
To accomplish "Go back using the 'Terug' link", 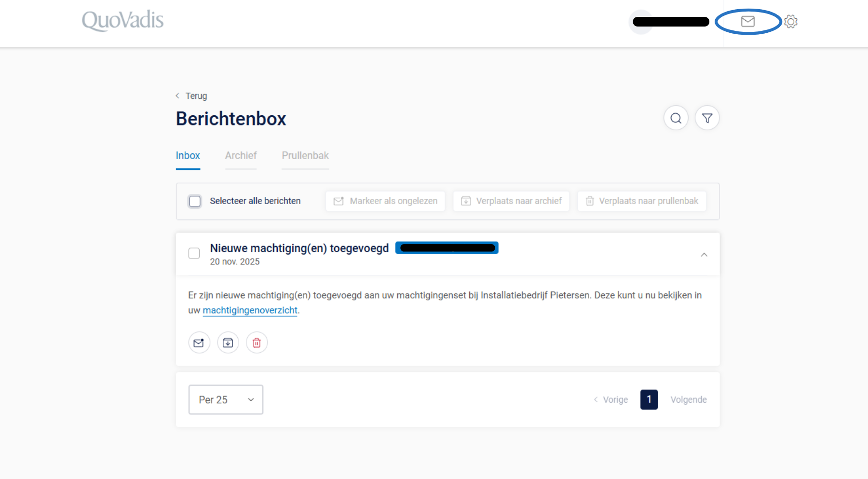I will click(x=195, y=96).
